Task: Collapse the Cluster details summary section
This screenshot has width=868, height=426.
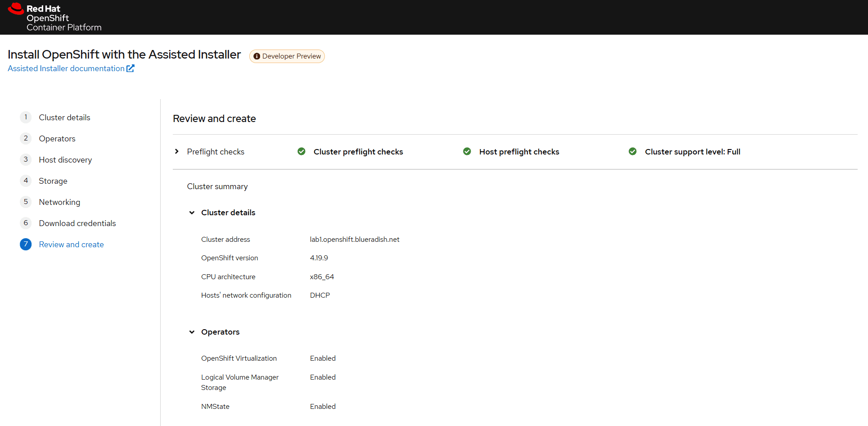Action: [192, 213]
